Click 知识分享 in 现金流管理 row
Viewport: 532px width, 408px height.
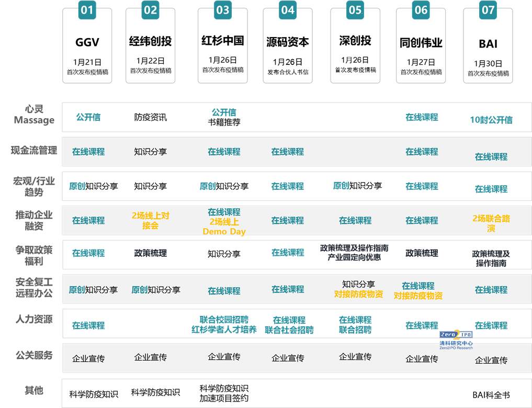150,152
